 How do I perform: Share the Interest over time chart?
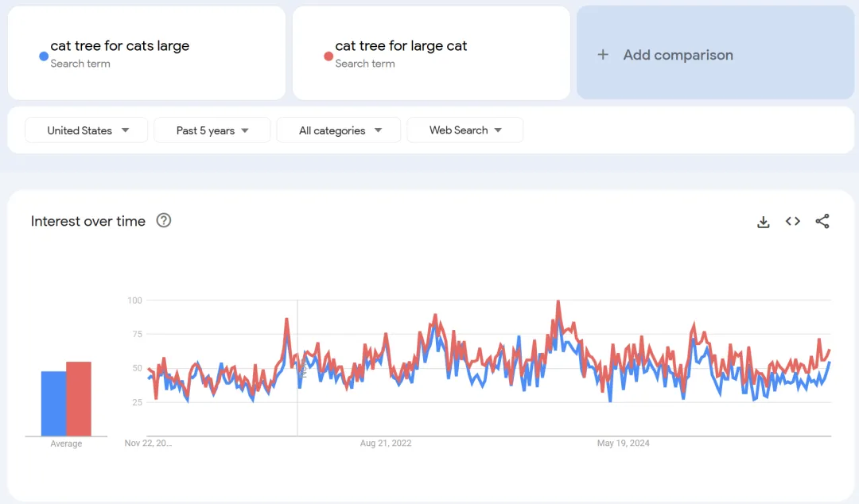[x=822, y=222]
